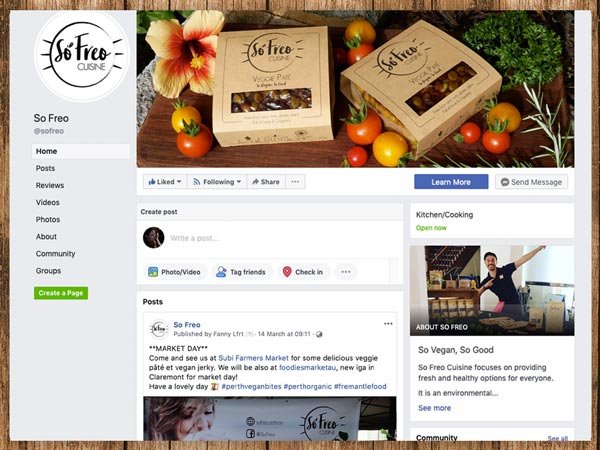600x450 pixels.
Task: Click the Learn More button
Action: coord(451,182)
